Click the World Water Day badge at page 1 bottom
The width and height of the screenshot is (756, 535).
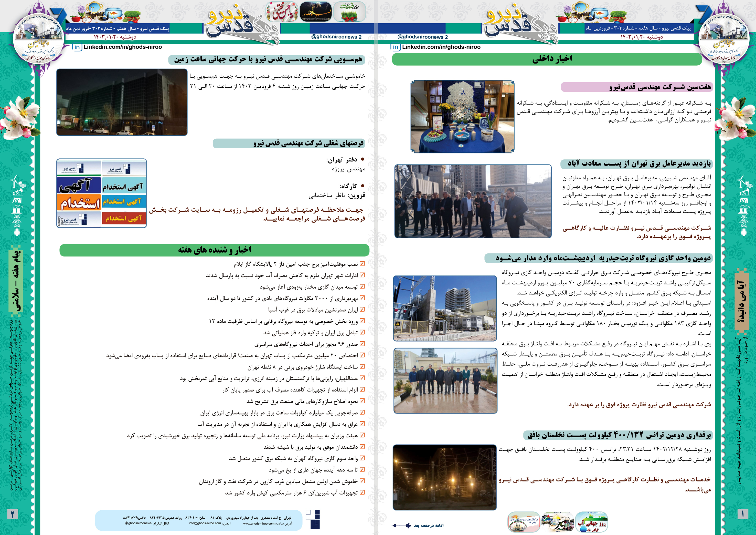[x=591, y=522]
